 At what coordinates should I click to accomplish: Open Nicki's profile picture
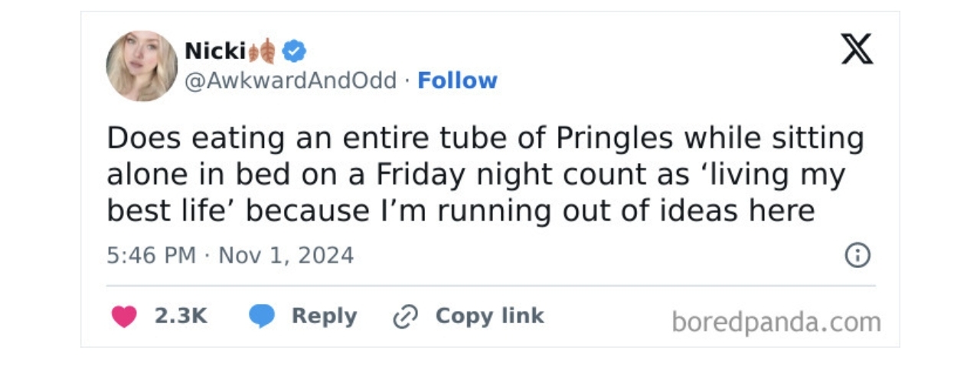142,66
